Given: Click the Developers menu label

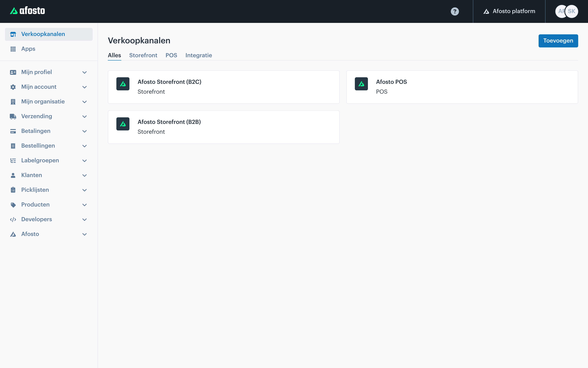Looking at the screenshot, I should pyautogui.click(x=37, y=219).
